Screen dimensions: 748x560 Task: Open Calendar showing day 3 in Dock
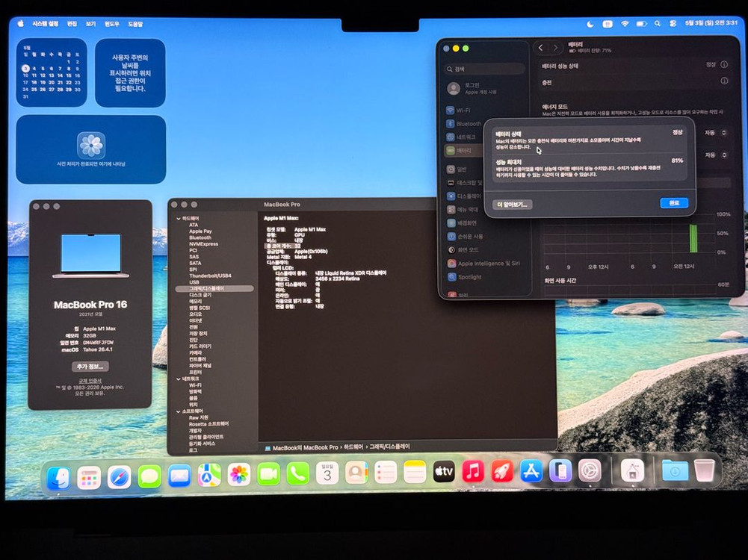pos(327,473)
